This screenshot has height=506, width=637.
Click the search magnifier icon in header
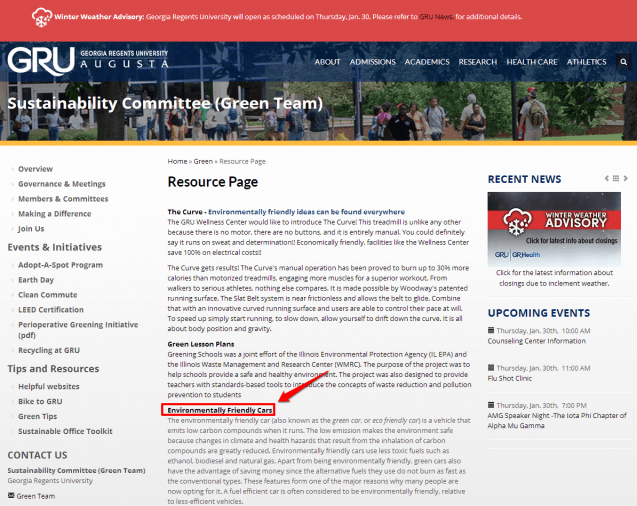point(623,62)
